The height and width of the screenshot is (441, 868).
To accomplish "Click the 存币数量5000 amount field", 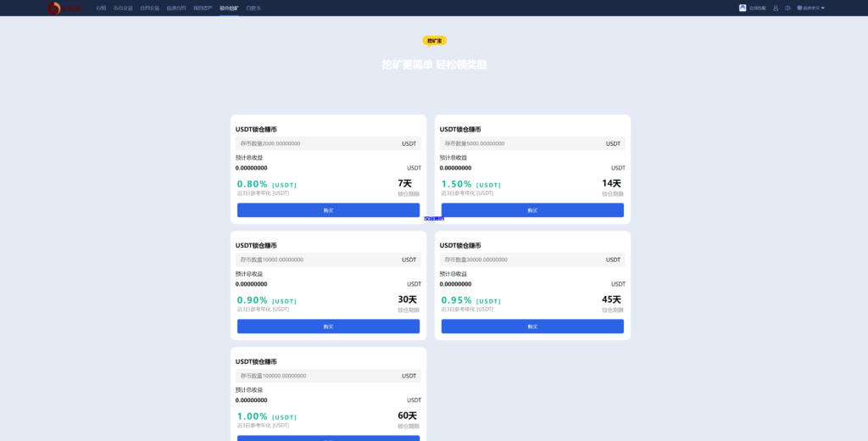I will [x=532, y=143].
